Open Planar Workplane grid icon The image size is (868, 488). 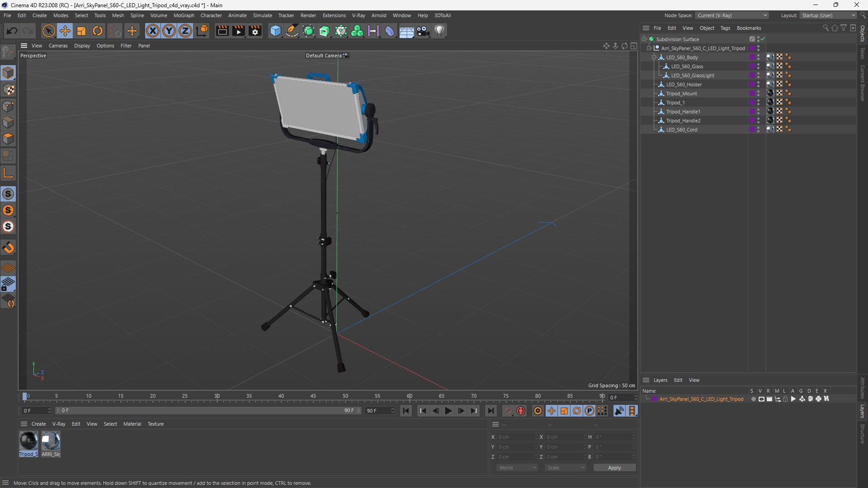coord(8,268)
